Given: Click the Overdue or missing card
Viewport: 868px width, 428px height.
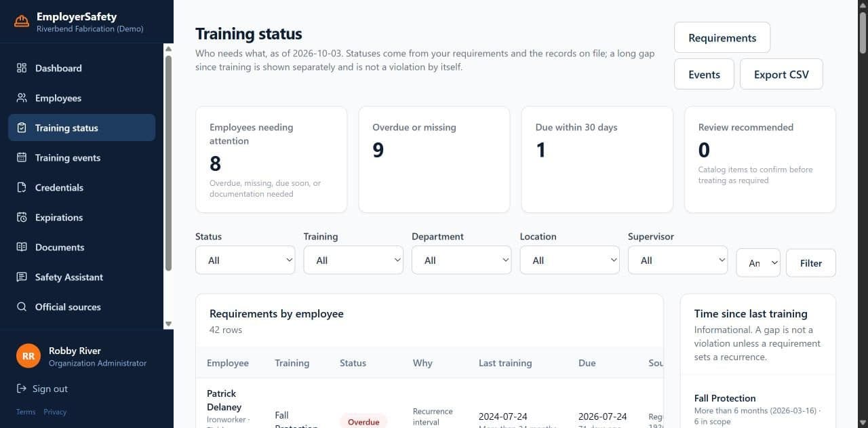Looking at the screenshot, I should point(434,159).
